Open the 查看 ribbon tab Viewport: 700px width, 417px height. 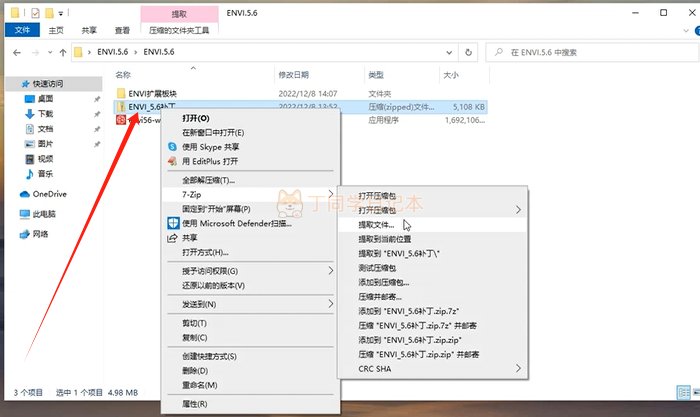point(121,31)
